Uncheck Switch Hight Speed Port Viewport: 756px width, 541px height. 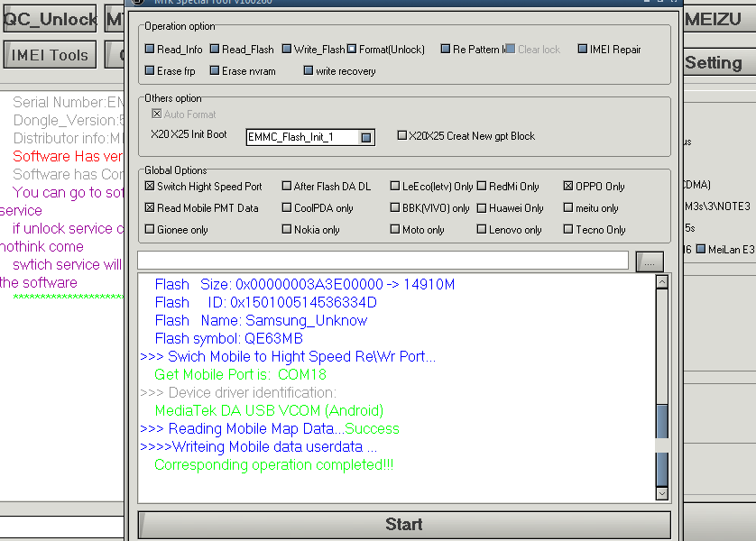(204, 186)
